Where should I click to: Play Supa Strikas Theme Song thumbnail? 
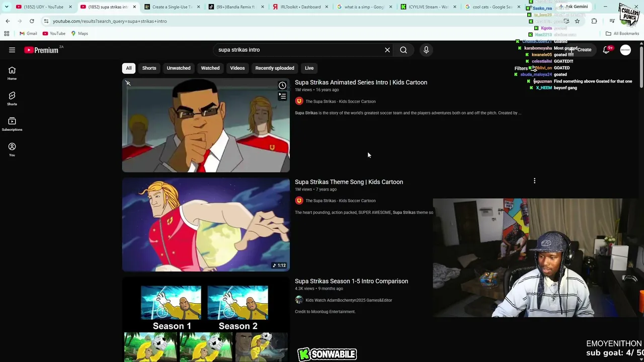coord(206,225)
